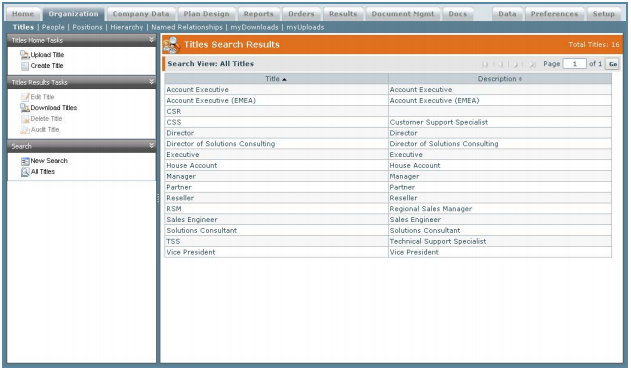Click the New Search icon
The height and width of the screenshot is (371, 631).
(25, 161)
